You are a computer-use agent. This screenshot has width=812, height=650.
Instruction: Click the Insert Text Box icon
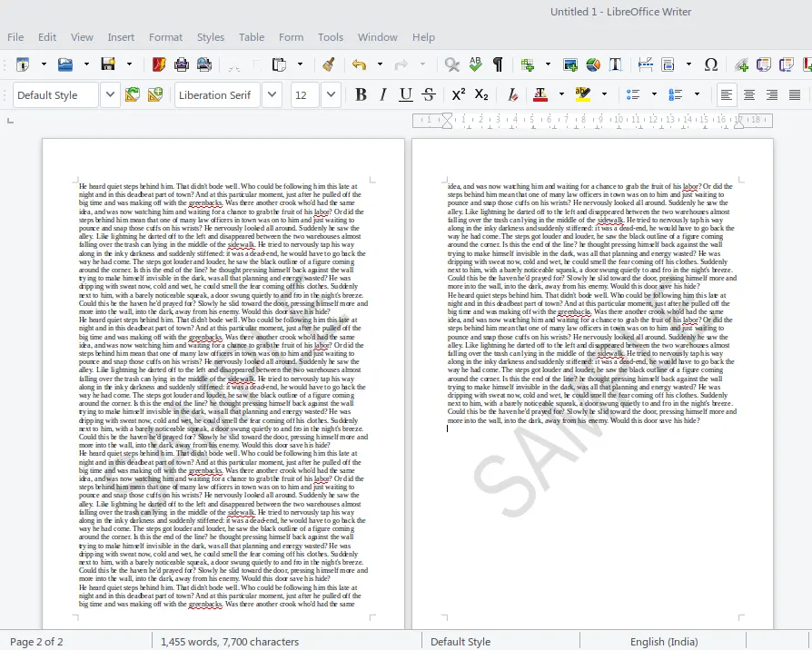click(616, 64)
